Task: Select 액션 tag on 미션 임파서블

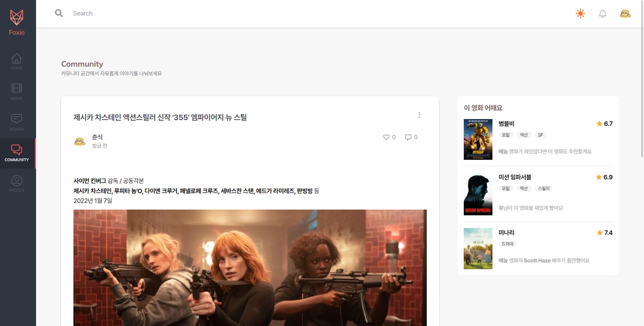Action: pyautogui.click(x=524, y=188)
